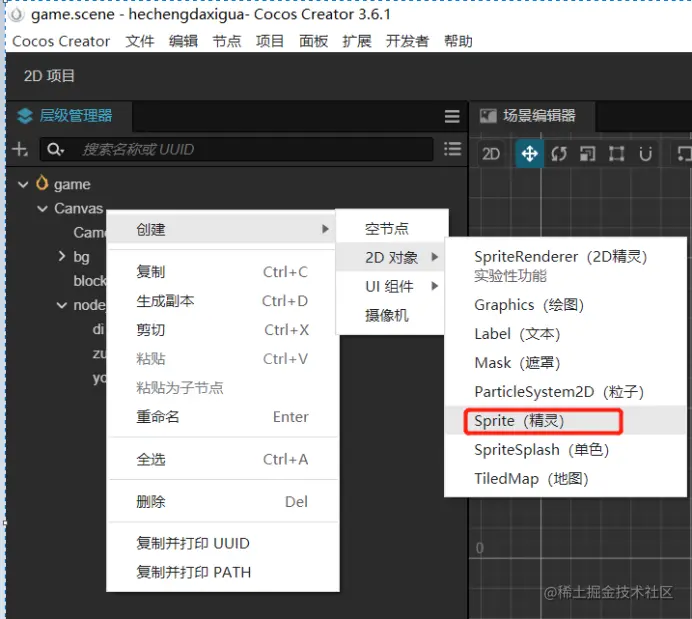Click the scene editor tab icon
The image size is (692, 619).
[x=488, y=116]
